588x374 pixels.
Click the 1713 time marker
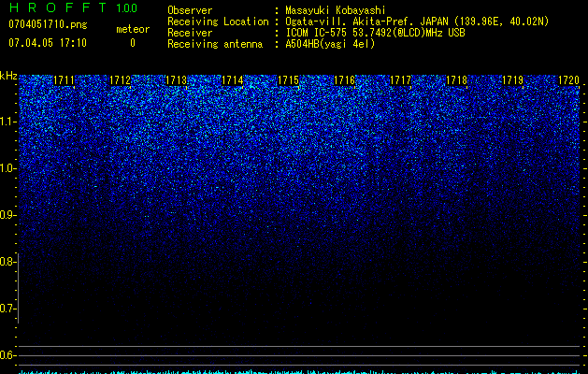coord(177,80)
